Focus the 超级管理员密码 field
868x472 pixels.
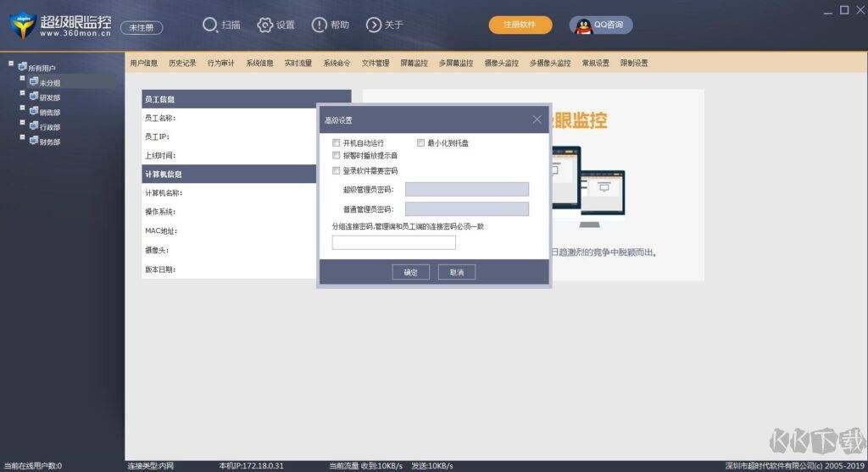467,189
